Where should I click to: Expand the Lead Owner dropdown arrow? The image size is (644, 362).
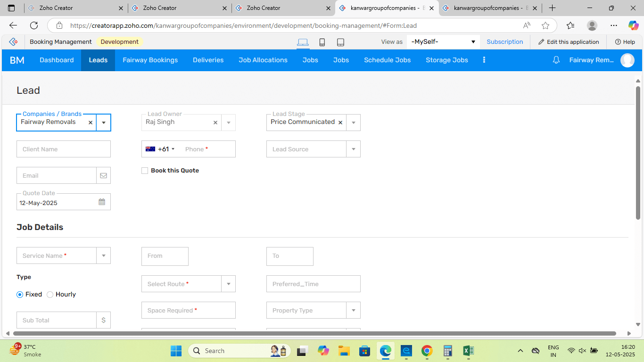click(x=229, y=123)
